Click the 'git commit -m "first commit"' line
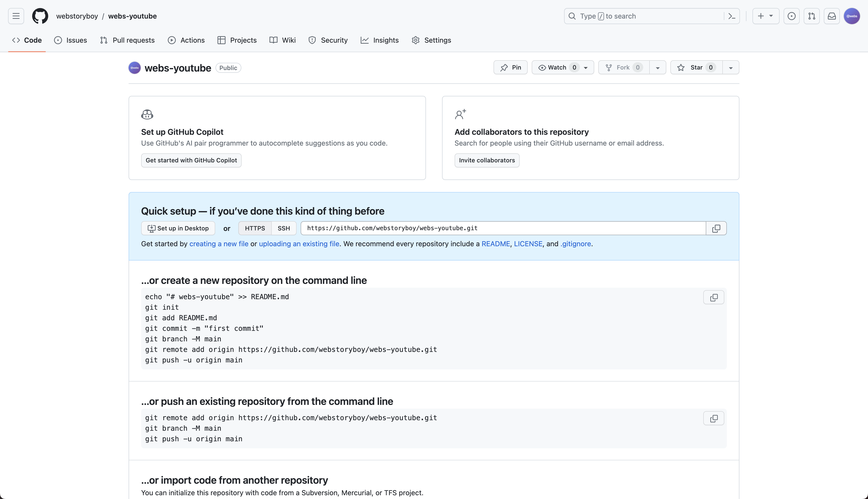Screen dimensions: 868x499 pos(204,328)
